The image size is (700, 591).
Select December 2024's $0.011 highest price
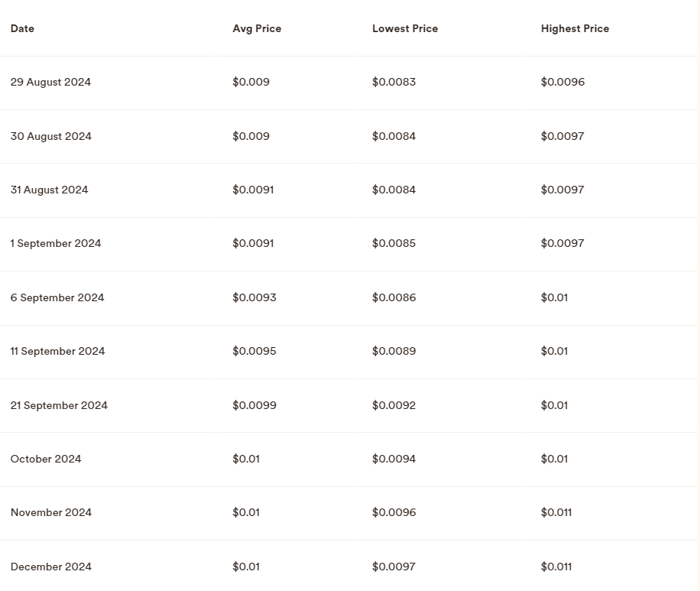pos(556,567)
